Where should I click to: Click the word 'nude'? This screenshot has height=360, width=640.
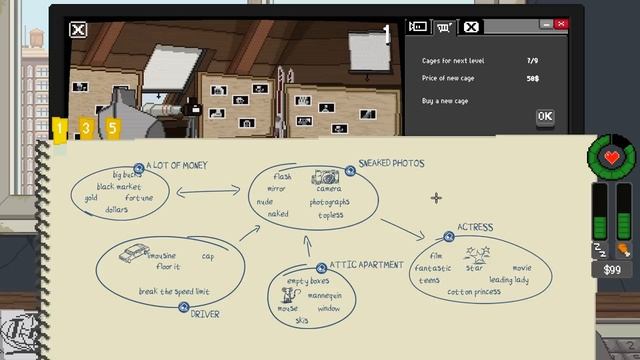click(x=264, y=202)
